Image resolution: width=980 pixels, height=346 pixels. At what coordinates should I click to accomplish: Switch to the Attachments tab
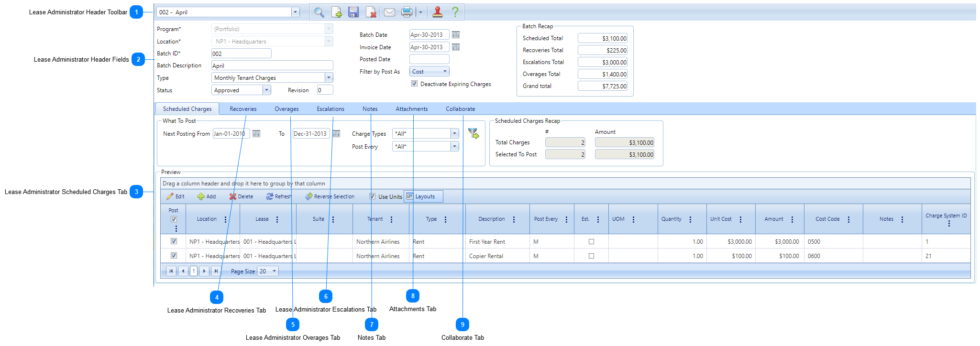[x=412, y=109]
